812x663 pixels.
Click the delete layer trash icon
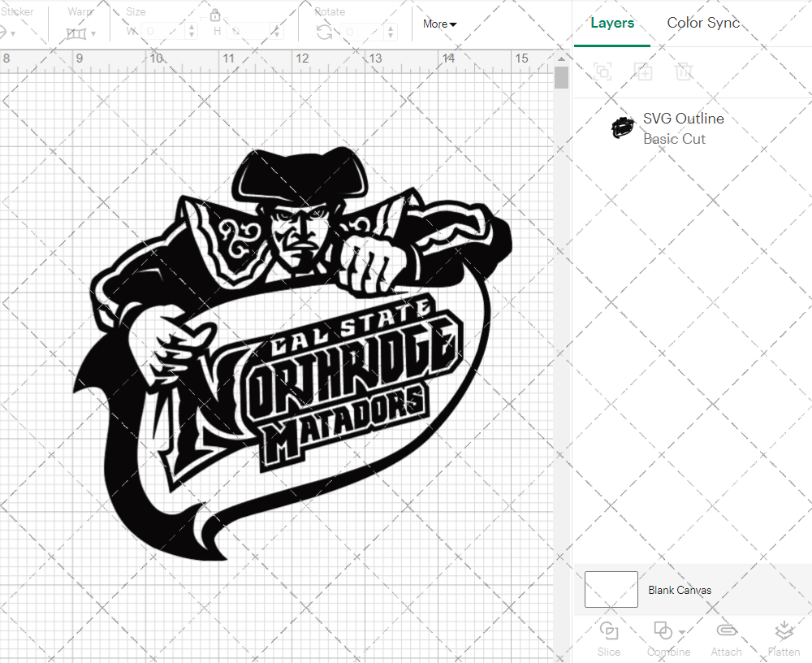pos(685,71)
